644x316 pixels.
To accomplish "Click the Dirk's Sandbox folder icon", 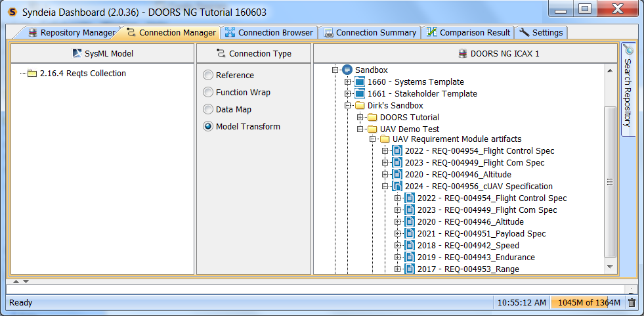I will point(360,106).
